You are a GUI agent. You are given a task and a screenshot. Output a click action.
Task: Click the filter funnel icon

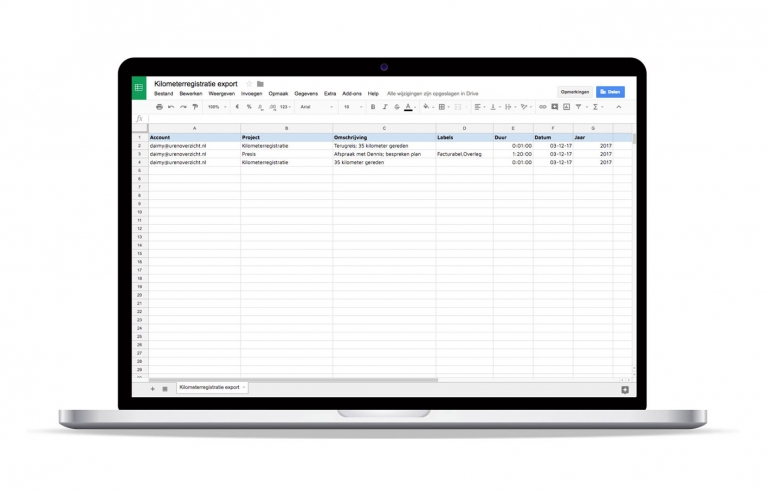pyautogui.click(x=579, y=107)
